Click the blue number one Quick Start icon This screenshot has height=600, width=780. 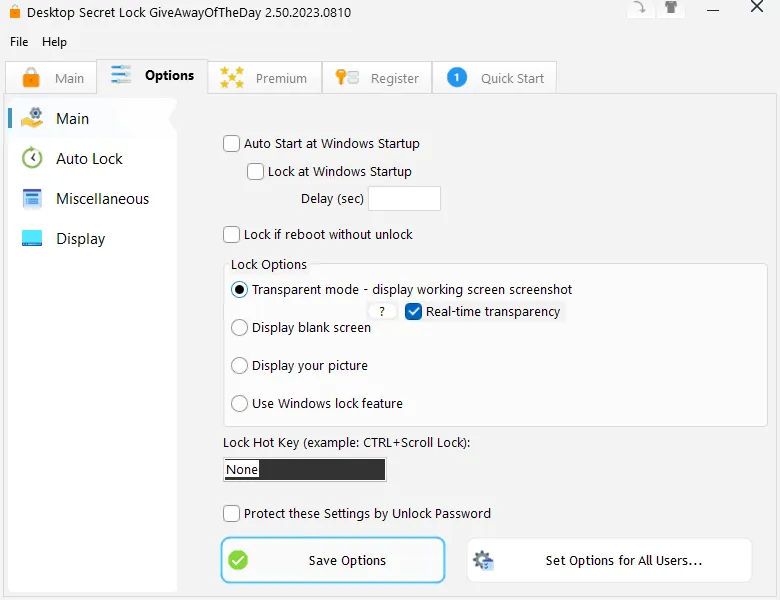(457, 78)
